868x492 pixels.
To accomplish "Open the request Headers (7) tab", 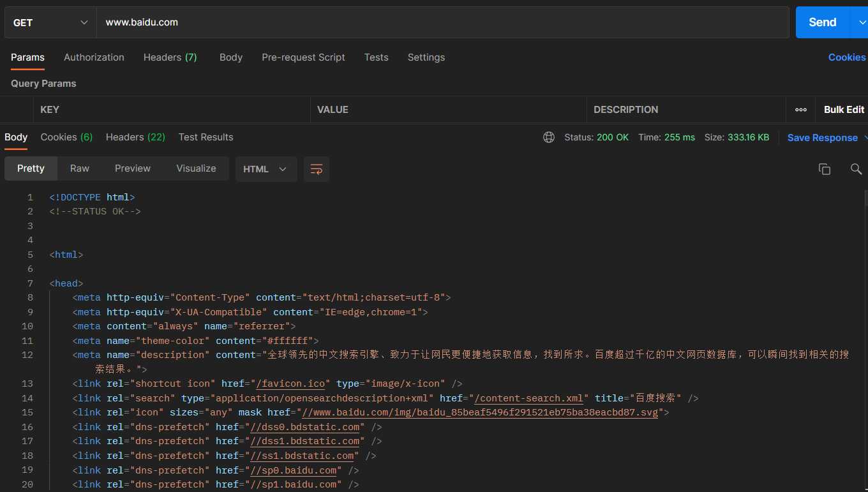I will (170, 57).
